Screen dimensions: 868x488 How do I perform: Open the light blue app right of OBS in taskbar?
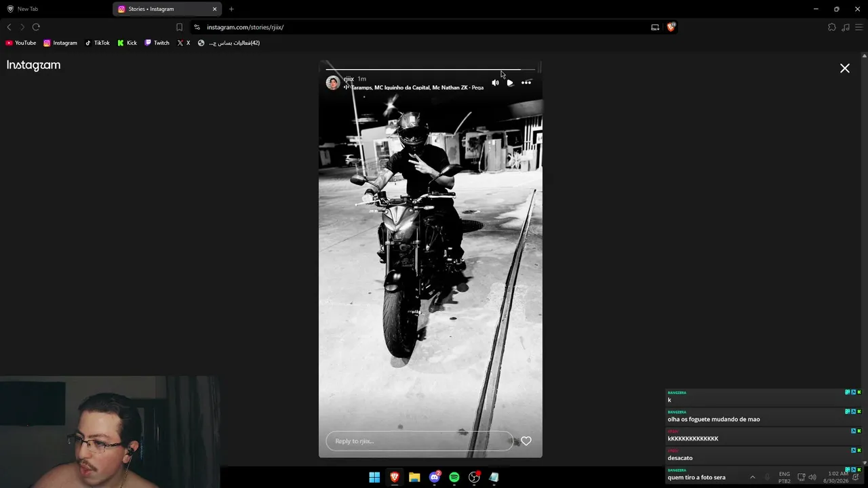pos(494,477)
